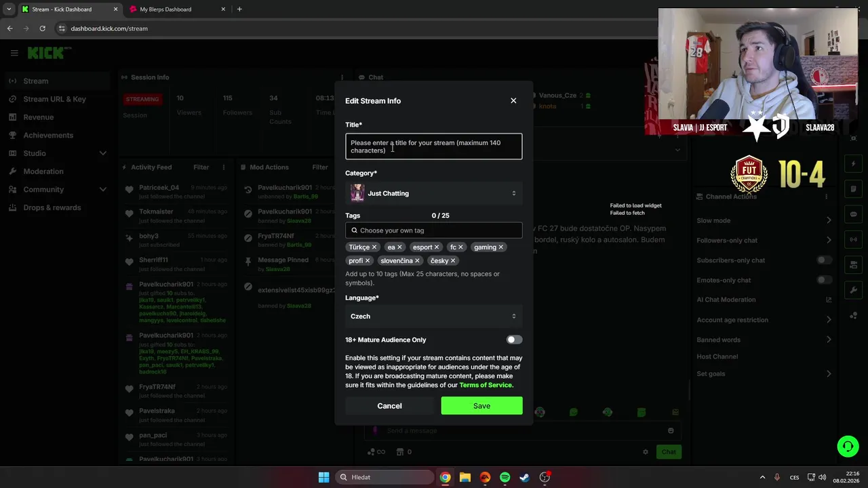Open the emoji picker in message box
Image resolution: width=868 pixels, height=488 pixels.
(671, 430)
